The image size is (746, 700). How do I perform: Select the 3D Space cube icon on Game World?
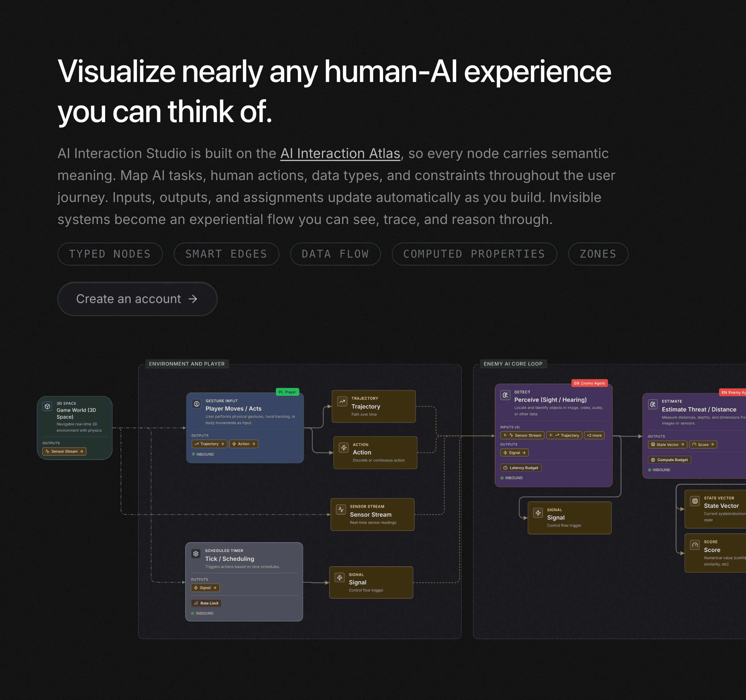[x=47, y=406]
